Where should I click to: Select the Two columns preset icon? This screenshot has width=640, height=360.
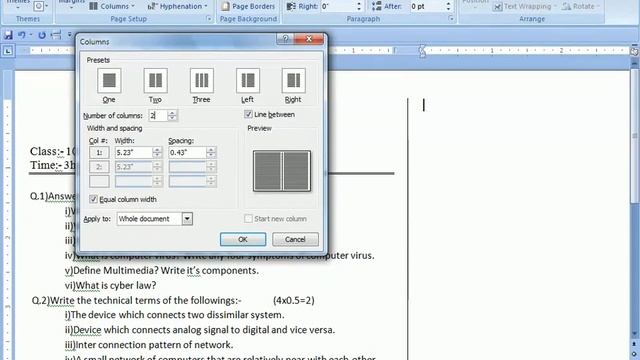click(156, 80)
